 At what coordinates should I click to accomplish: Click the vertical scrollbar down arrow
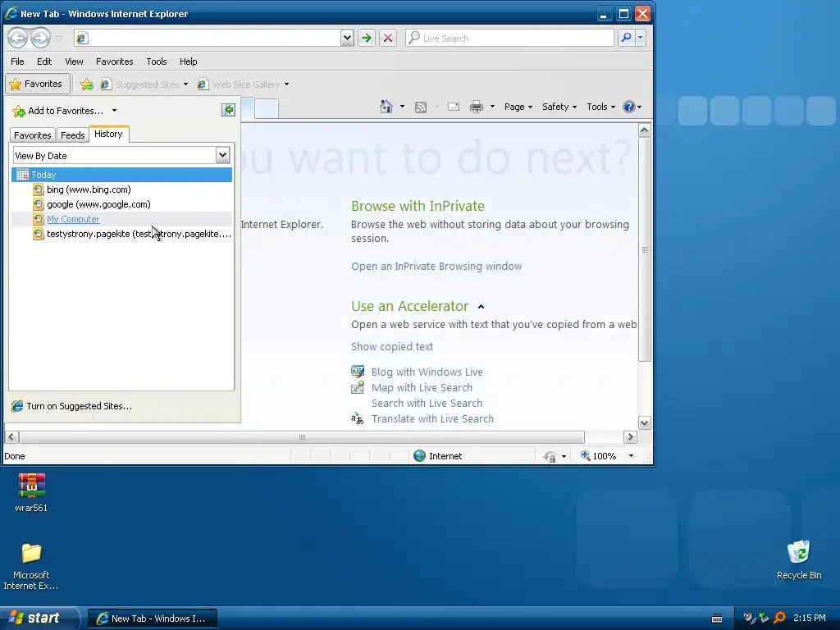point(645,422)
